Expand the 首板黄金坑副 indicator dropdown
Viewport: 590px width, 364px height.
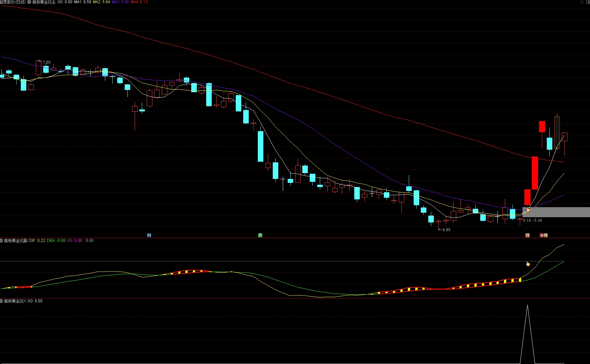2,241
